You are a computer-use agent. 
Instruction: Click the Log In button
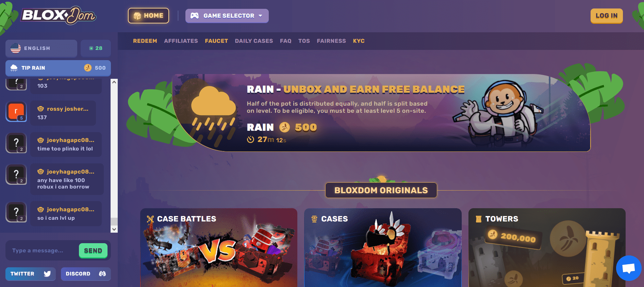607,16
